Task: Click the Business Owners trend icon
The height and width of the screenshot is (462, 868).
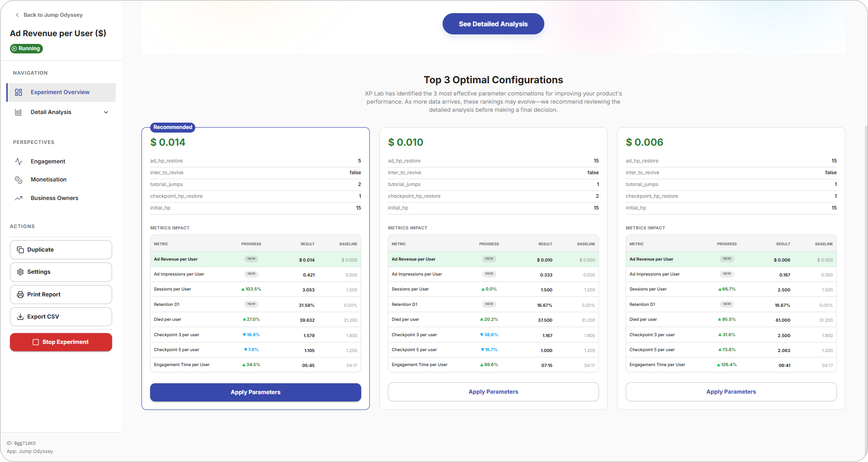Action: point(19,198)
